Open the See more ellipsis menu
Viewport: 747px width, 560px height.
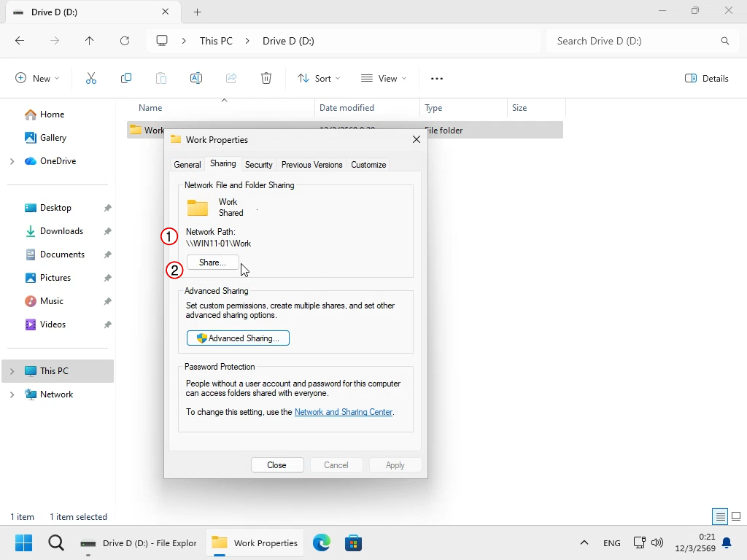pyautogui.click(x=437, y=79)
